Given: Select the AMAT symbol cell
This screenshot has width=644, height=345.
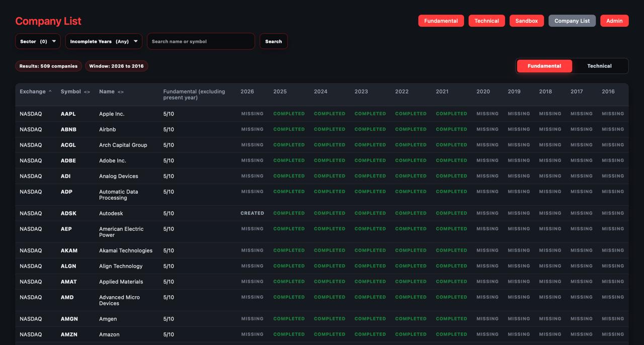Looking at the screenshot, I should point(69,282).
